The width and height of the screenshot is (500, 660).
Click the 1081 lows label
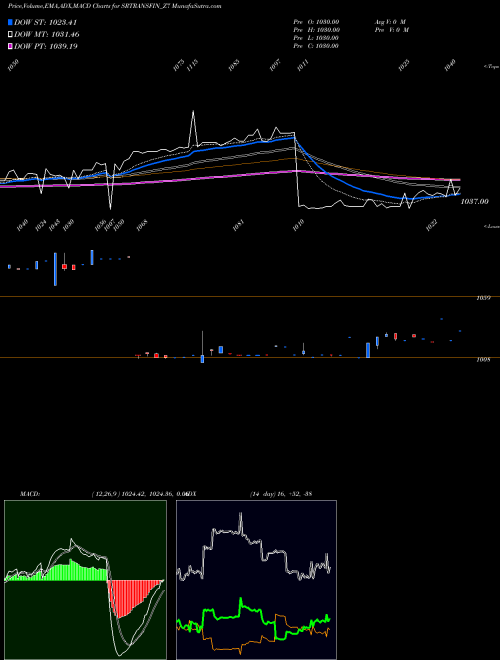[x=238, y=225]
